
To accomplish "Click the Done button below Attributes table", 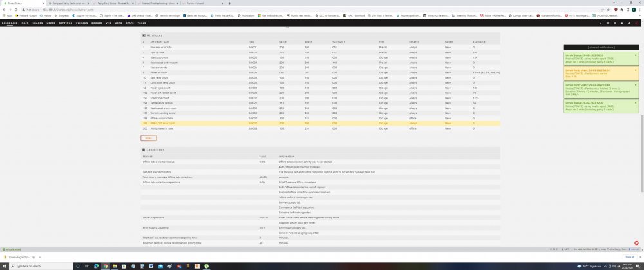I will (149, 138).
